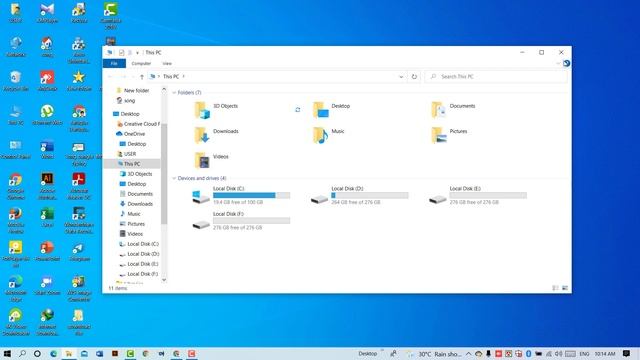
Task: Click the Refresh button beside address bar
Action: point(414,76)
